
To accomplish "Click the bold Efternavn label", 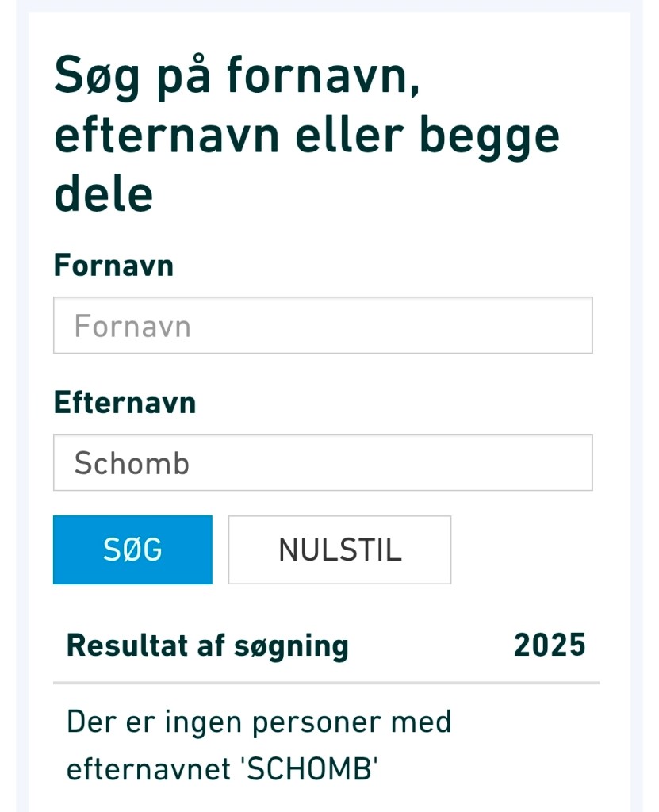I will point(125,403).
